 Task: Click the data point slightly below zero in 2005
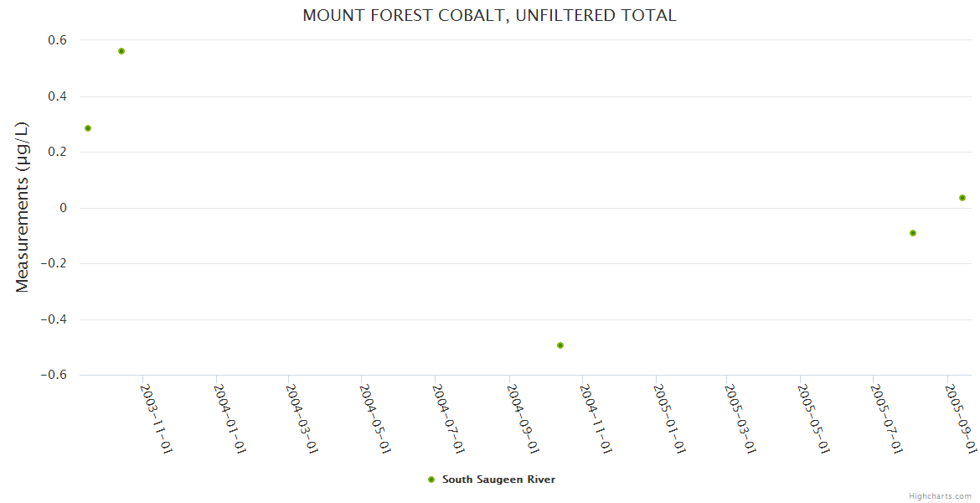(x=913, y=233)
